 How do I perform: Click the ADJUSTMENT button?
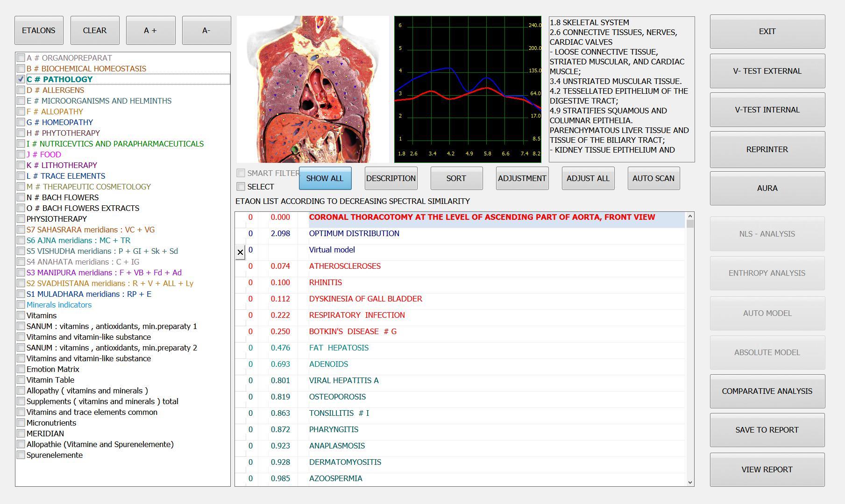pyautogui.click(x=522, y=178)
